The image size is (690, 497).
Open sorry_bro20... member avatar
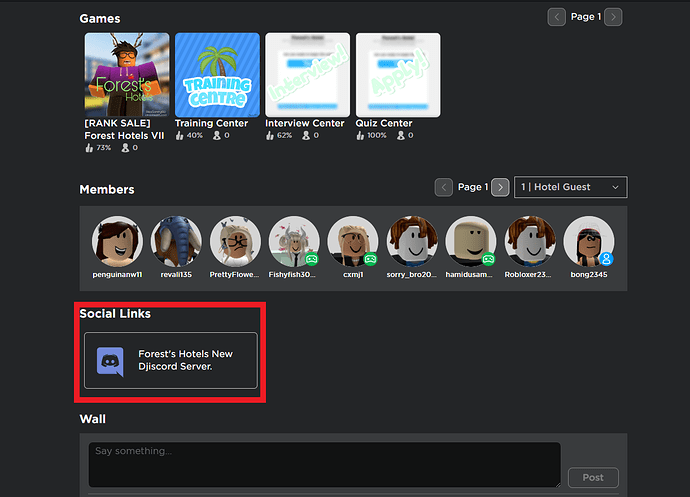(412, 241)
